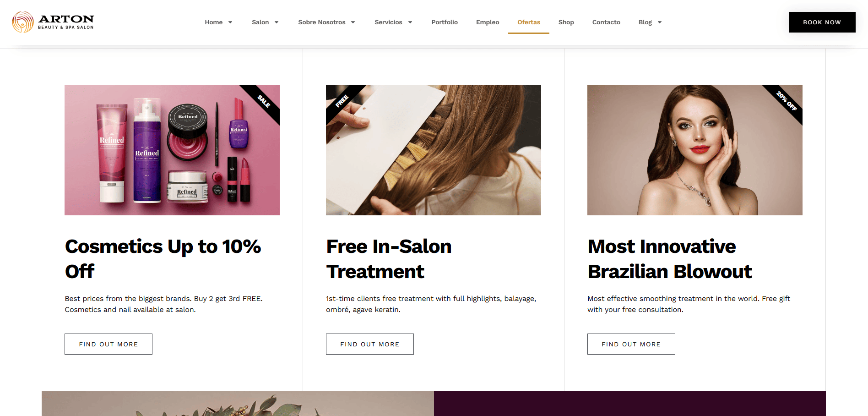Expand the Sobre Nosotros menu arrow

pos(353,22)
